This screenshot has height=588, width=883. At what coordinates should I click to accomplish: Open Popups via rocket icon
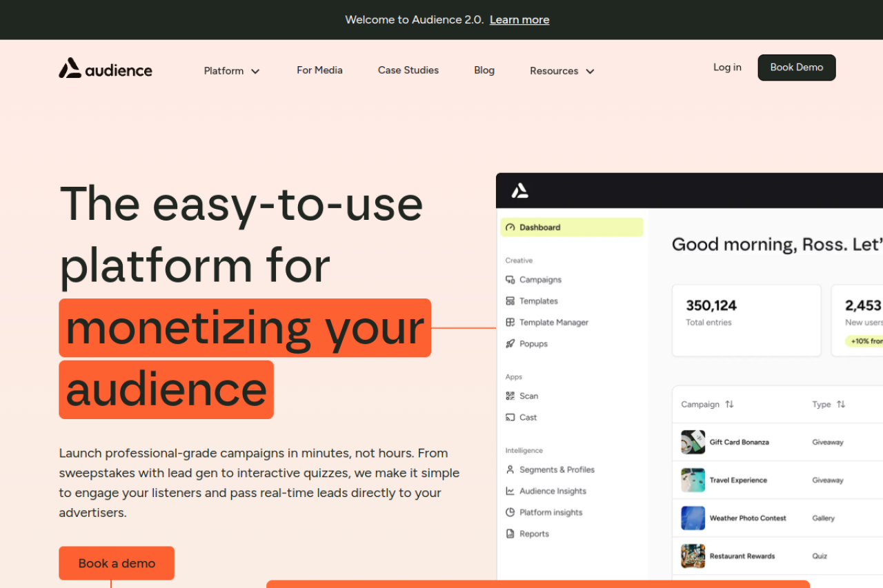pos(510,344)
